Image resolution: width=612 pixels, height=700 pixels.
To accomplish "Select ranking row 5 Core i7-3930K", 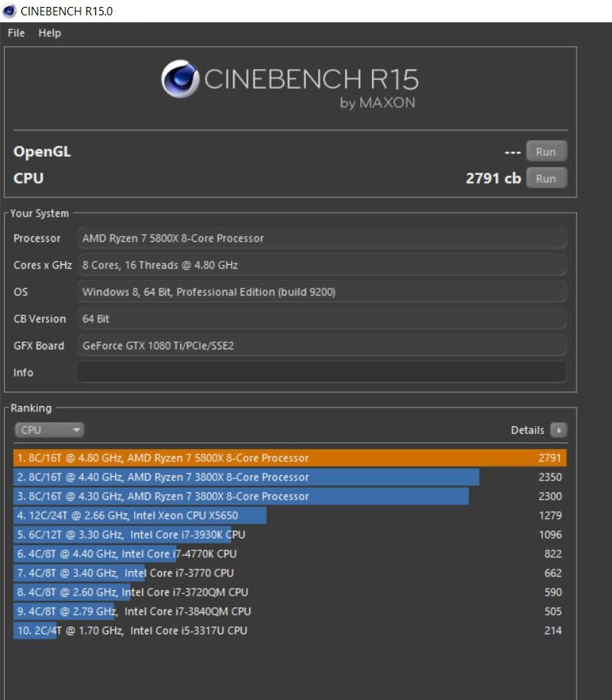I will tap(290, 534).
